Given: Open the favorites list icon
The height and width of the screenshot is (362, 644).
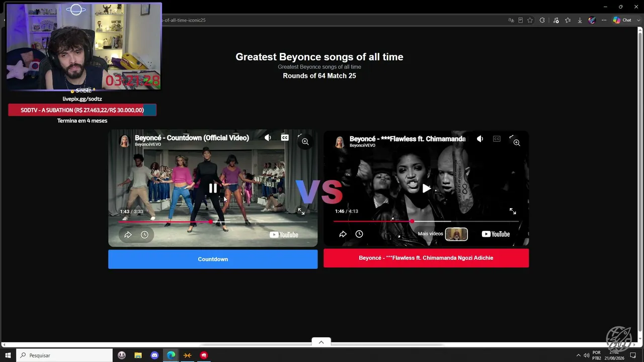Looking at the screenshot, I should click(568, 20).
